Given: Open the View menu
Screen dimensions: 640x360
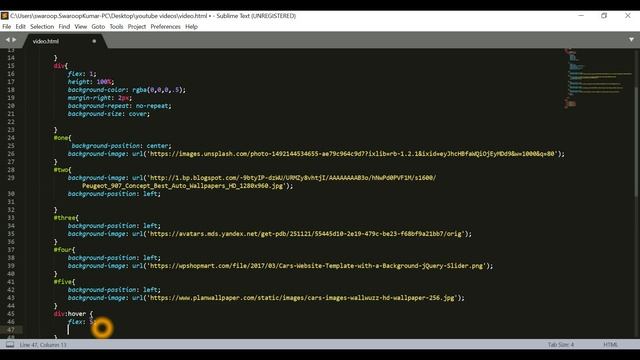Looking at the screenshot, I should pyautogui.click(x=80, y=27).
